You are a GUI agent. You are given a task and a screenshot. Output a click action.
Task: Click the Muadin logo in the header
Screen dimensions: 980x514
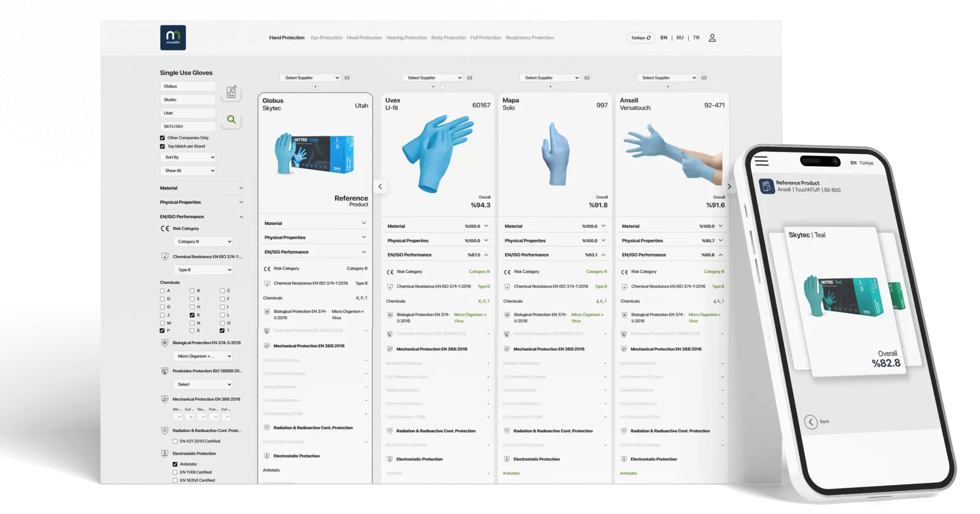(173, 38)
